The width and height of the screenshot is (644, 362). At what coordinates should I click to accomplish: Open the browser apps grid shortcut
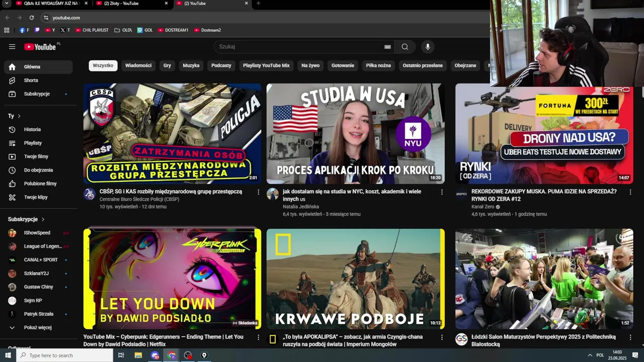pyautogui.click(x=7, y=30)
